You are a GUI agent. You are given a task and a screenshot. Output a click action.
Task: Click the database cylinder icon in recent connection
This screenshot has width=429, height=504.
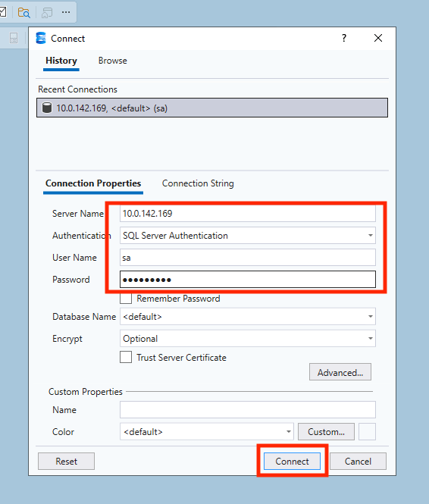tap(47, 108)
